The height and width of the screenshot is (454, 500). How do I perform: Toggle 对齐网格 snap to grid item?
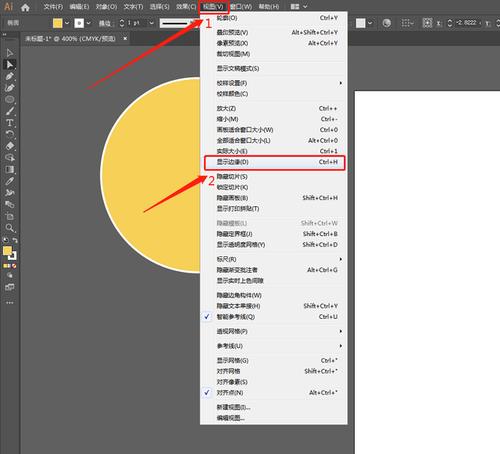pos(273,371)
